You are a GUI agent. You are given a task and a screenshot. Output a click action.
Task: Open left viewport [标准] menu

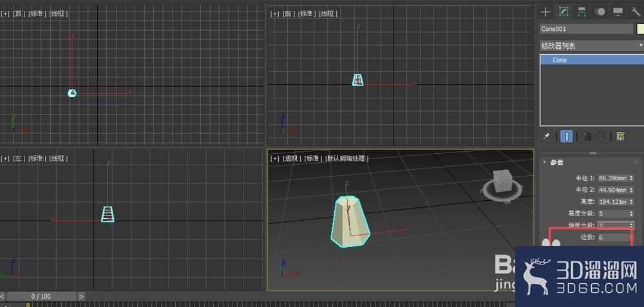coord(37,158)
